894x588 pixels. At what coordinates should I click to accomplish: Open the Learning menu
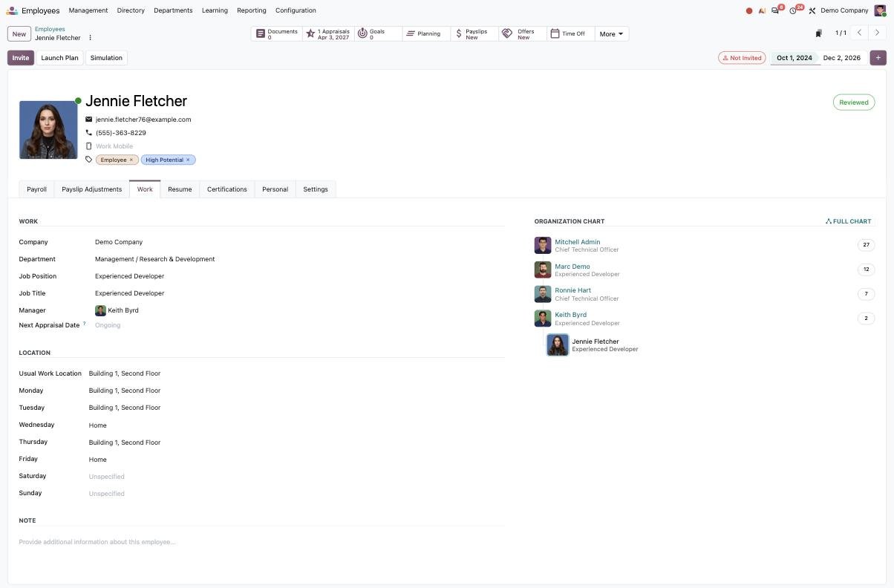215,10
